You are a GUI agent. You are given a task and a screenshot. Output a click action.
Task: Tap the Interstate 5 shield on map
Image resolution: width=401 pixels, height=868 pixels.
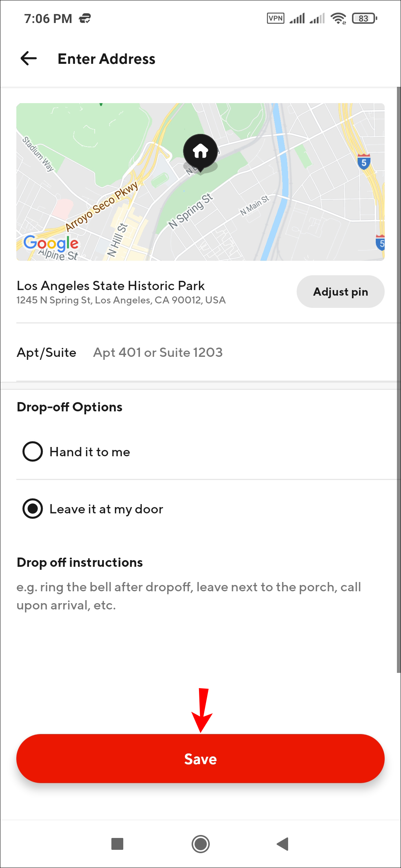pos(363,162)
